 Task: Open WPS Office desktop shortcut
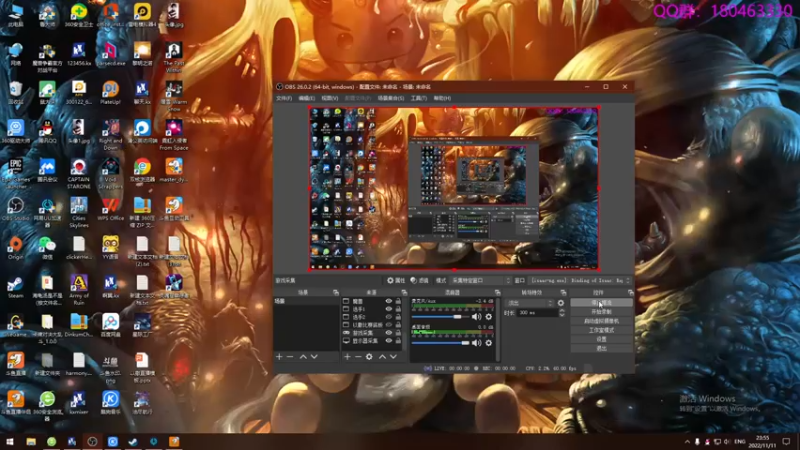(x=110, y=210)
